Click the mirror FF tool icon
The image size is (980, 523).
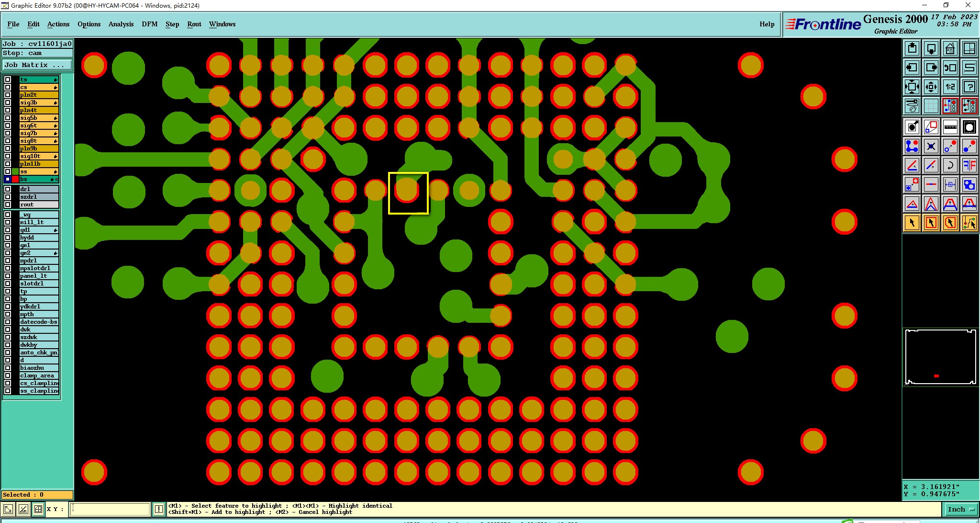pyautogui.click(x=969, y=166)
